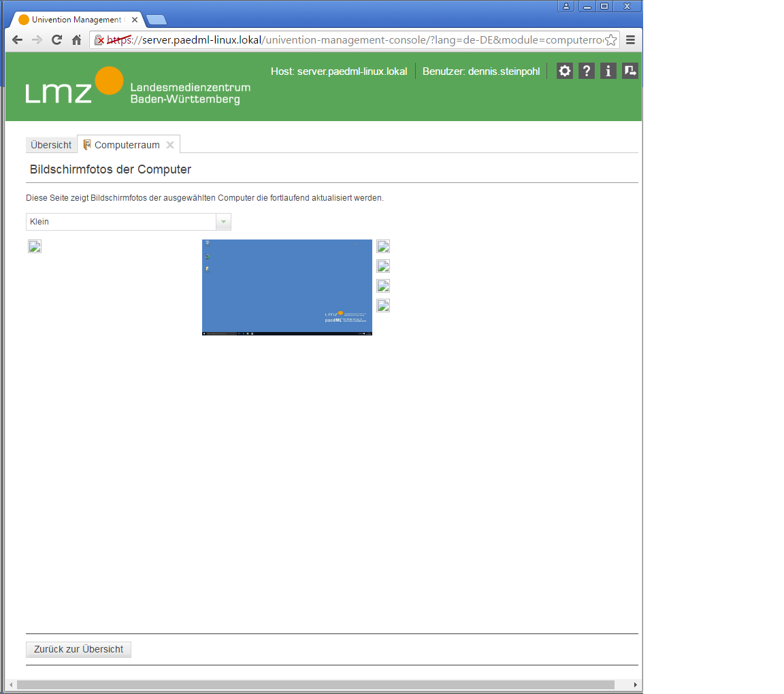Screen dimensions: 784x694
Task: Click the Zurück zur Übersicht button
Action: point(78,649)
